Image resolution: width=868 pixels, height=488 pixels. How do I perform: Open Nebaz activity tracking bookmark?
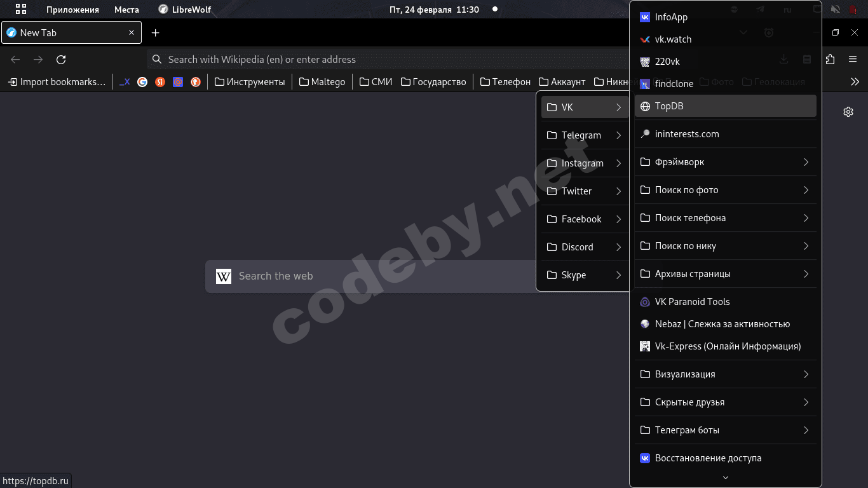725,324
